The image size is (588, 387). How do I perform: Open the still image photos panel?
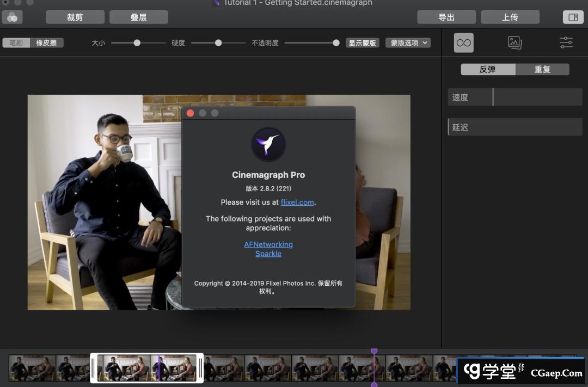(x=514, y=42)
